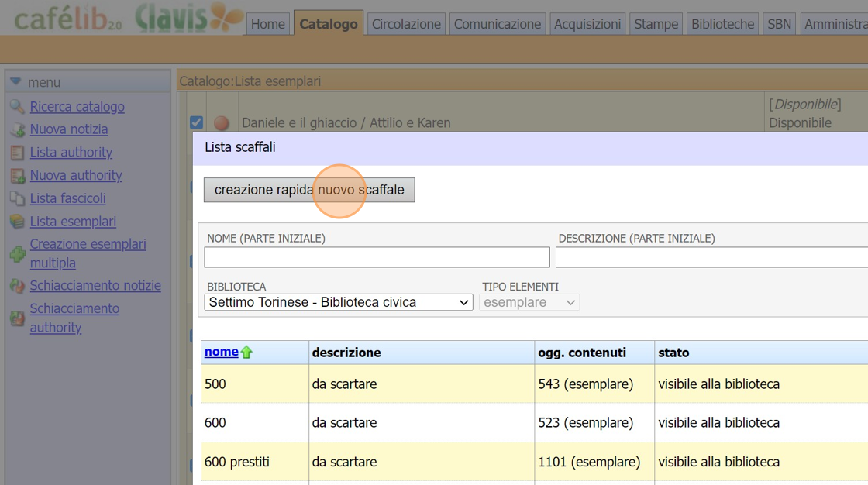Switch to the Circolazione tab

406,24
